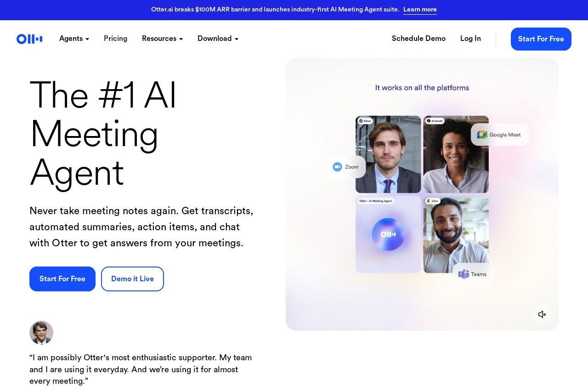
Task: Click the Otter logo orb in meeting tile
Action: pos(388,234)
